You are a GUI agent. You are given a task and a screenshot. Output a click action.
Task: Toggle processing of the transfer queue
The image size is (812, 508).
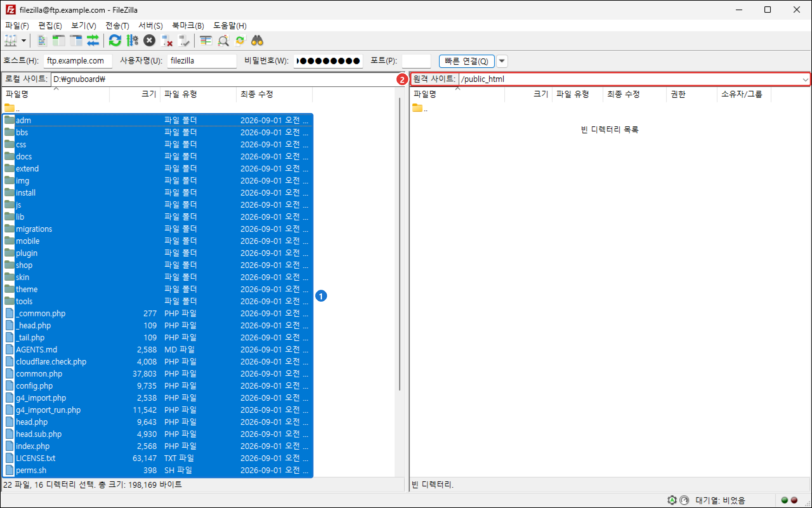[132, 41]
